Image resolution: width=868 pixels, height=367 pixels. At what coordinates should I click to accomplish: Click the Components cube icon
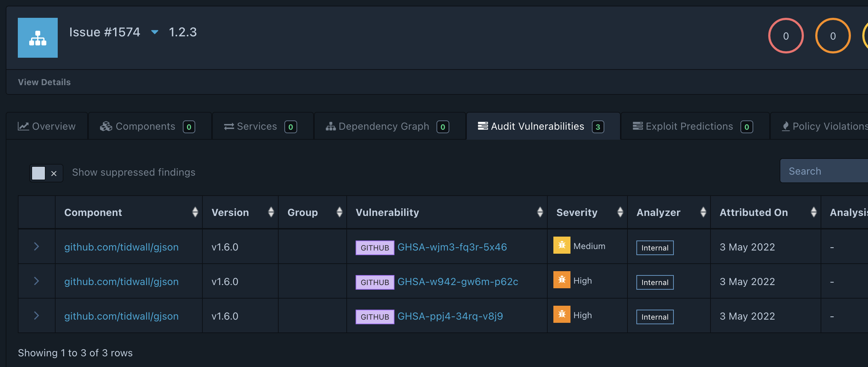[106, 126]
